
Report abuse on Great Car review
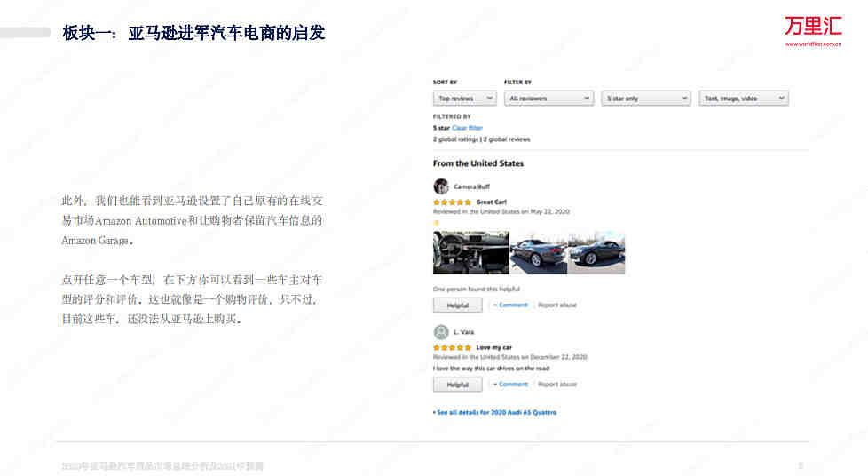coord(556,305)
